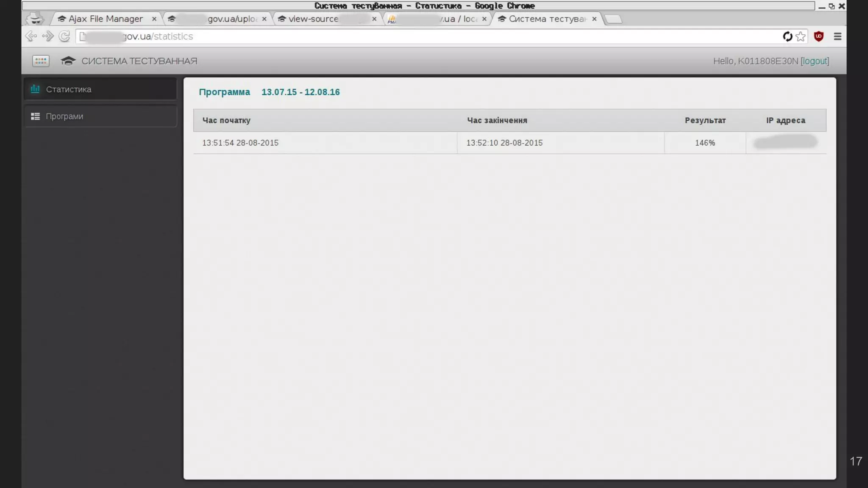Image resolution: width=868 pixels, height=488 pixels.
Task: Click the browser back arrow button
Action: pyautogui.click(x=31, y=36)
